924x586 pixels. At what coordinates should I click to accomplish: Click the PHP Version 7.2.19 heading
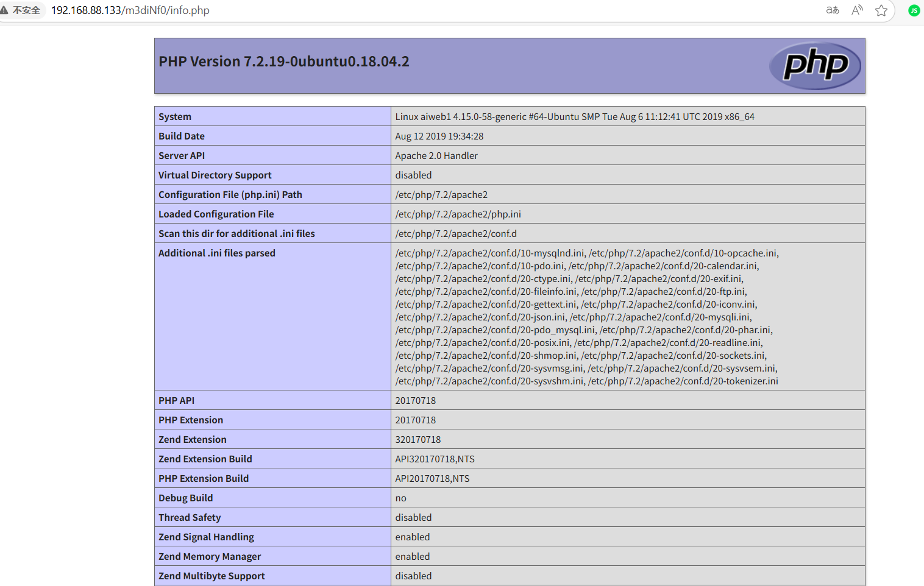point(283,61)
